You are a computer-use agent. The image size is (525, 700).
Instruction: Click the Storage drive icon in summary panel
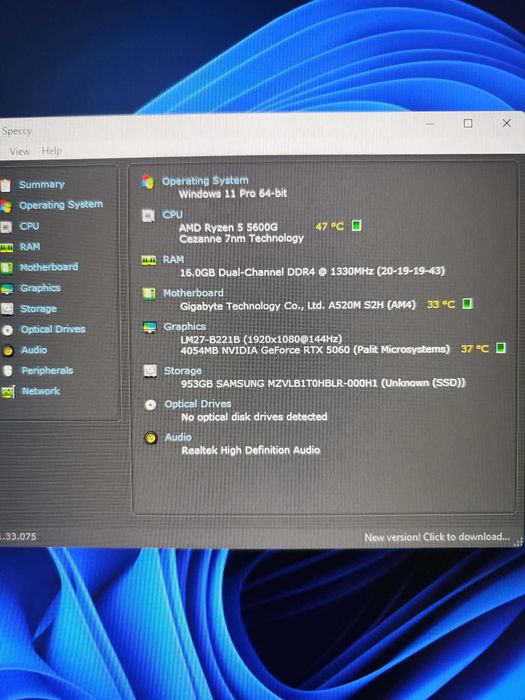(x=150, y=371)
